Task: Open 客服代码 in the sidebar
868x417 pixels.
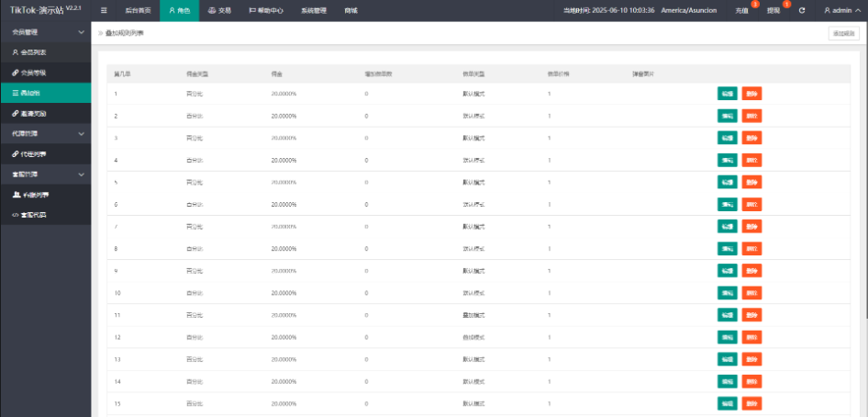Action: [x=45, y=215]
